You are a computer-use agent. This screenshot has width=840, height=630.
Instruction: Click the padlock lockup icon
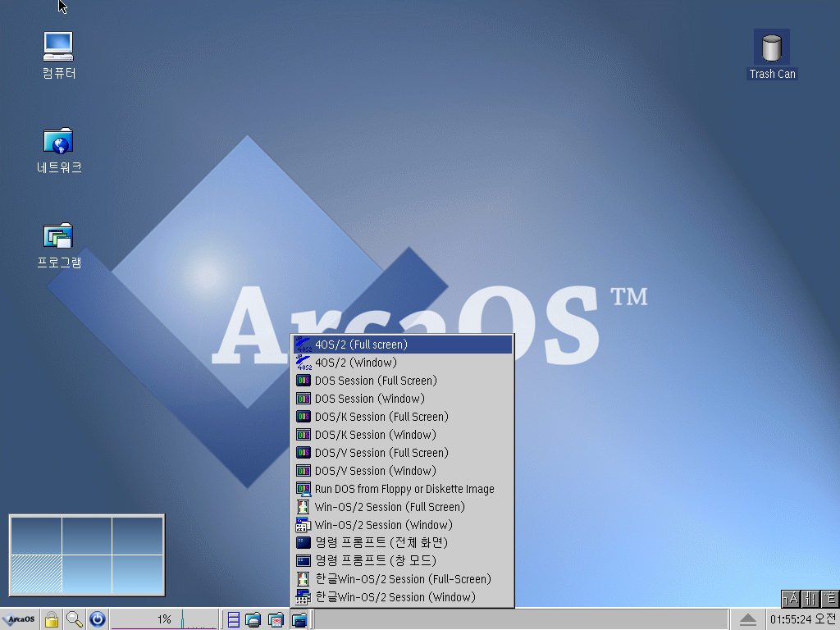pyautogui.click(x=52, y=619)
